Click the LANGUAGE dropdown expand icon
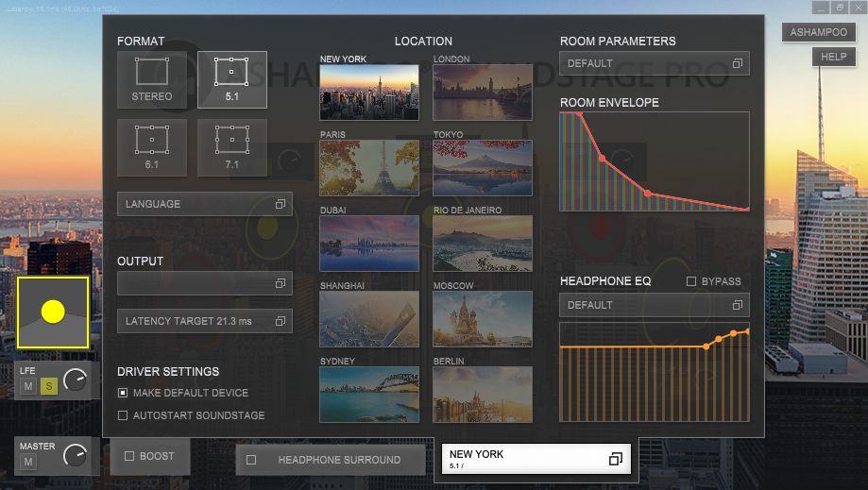868x490 pixels. 281,204
